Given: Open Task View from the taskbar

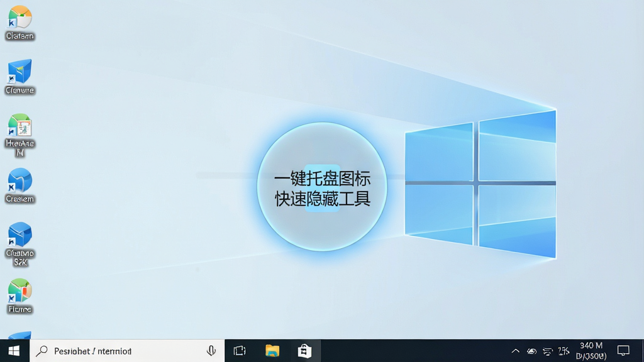Looking at the screenshot, I should tap(240, 351).
